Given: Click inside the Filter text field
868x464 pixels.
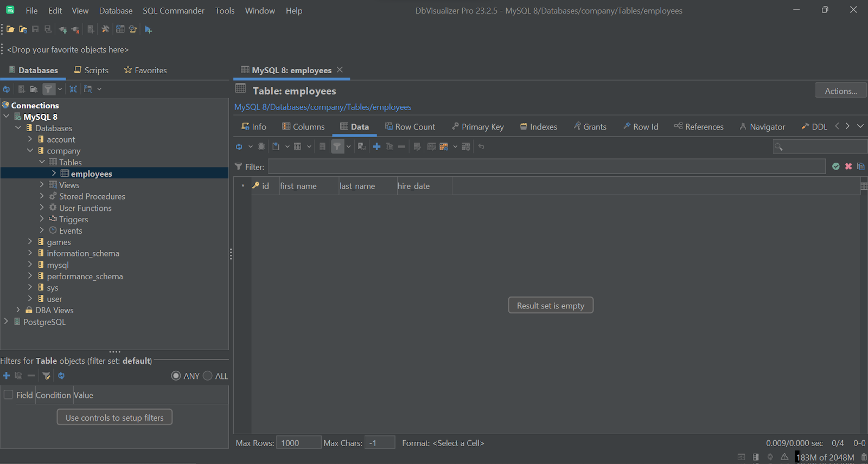Looking at the screenshot, I should pos(547,166).
